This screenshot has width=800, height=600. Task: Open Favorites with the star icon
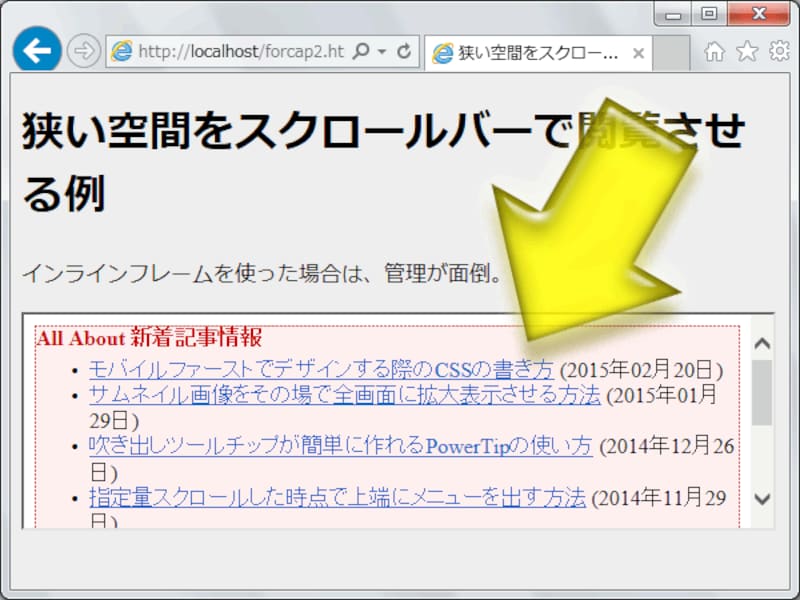(748, 51)
